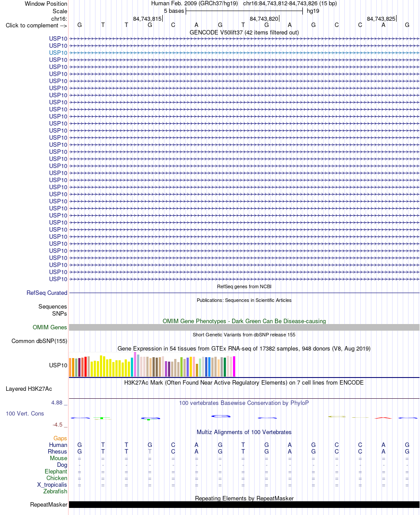
Task: Click the "OMIM Genes" track label
Action: (50, 327)
